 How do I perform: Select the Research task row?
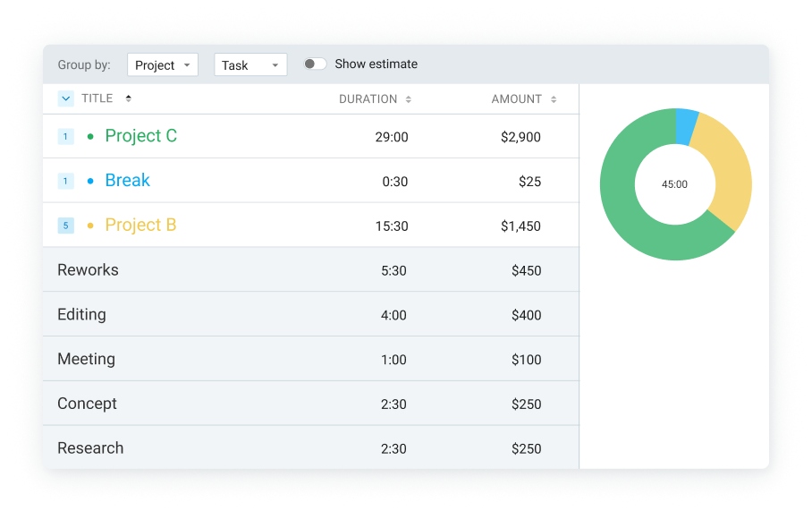click(310, 447)
